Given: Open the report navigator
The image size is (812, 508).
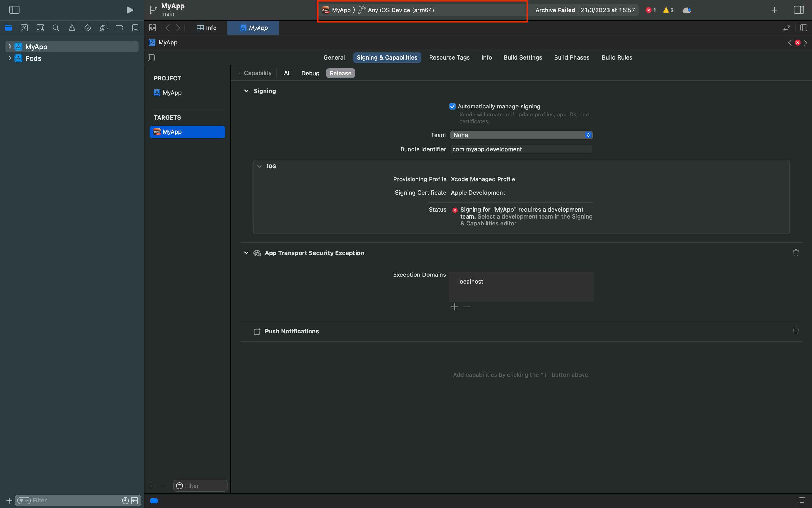Looking at the screenshot, I should tap(135, 28).
